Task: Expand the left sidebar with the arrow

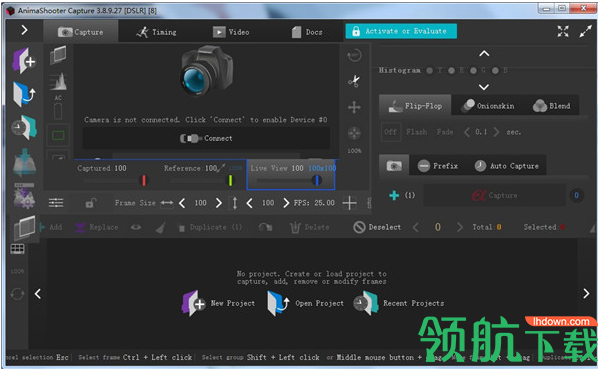Action: [x=24, y=30]
